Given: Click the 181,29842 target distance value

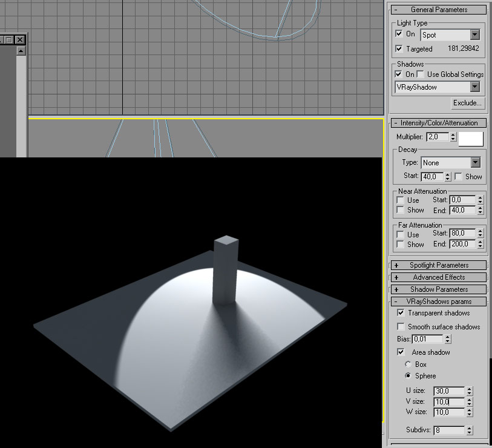Looking at the screenshot, I should click(x=463, y=48).
